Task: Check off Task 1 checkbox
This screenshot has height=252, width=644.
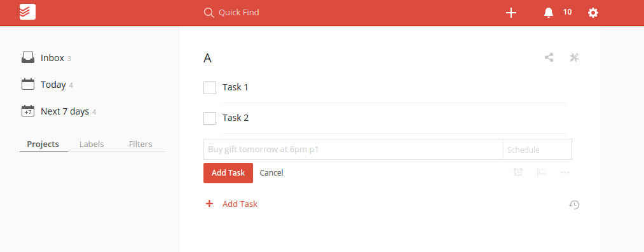Action: 210,88
